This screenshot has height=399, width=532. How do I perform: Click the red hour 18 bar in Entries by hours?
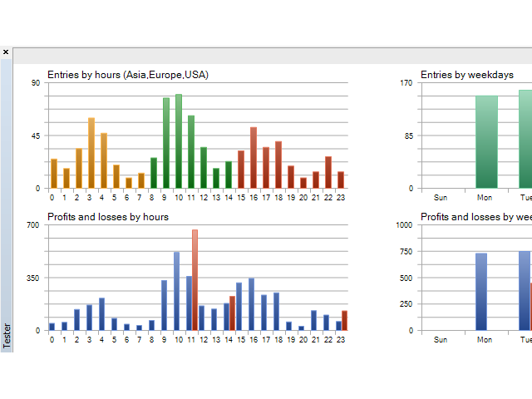(x=278, y=165)
